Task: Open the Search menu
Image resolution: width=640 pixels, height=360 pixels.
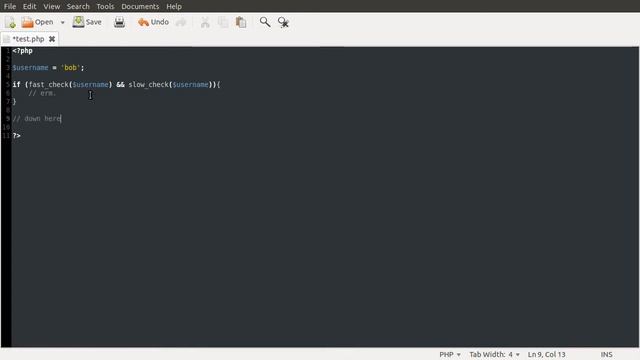Action: (x=78, y=7)
